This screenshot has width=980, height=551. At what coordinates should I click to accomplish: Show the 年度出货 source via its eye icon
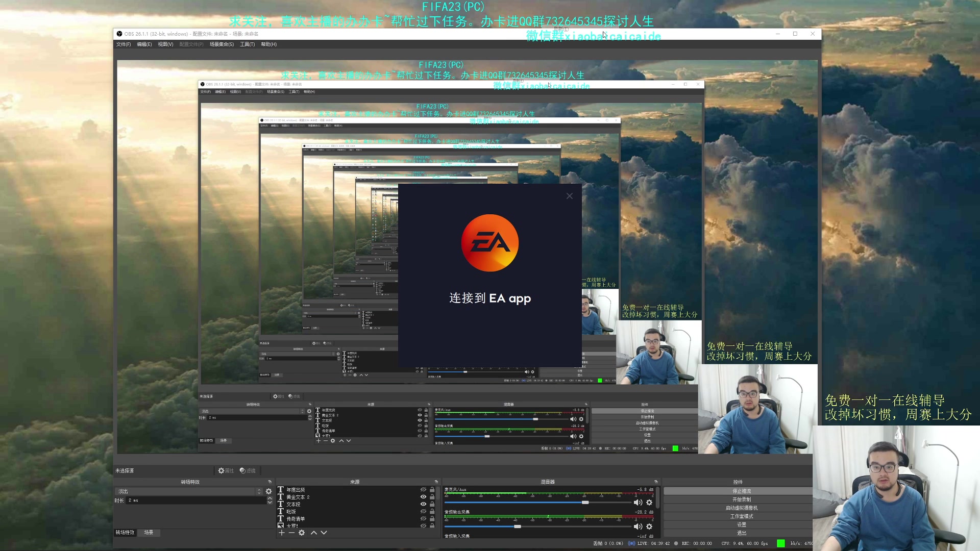pyautogui.click(x=423, y=490)
